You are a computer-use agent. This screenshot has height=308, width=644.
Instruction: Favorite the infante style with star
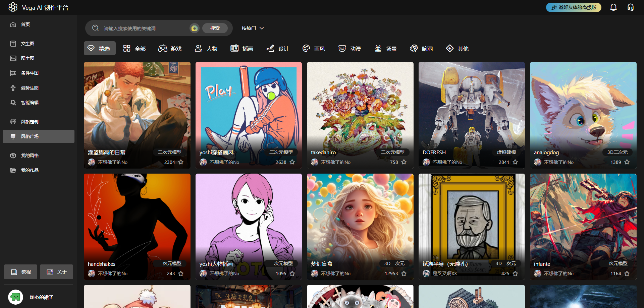coord(627,273)
